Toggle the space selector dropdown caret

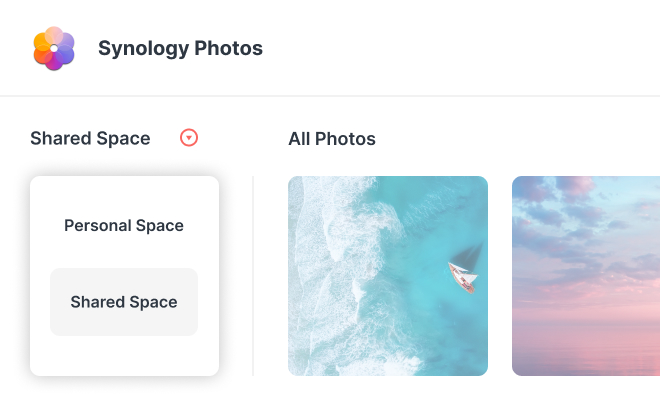pyautogui.click(x=189, y=138)
